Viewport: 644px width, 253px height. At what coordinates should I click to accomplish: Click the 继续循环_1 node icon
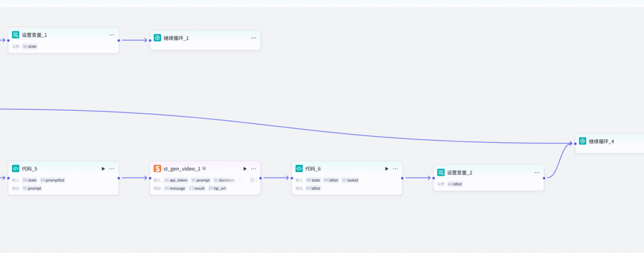[157, 38]
